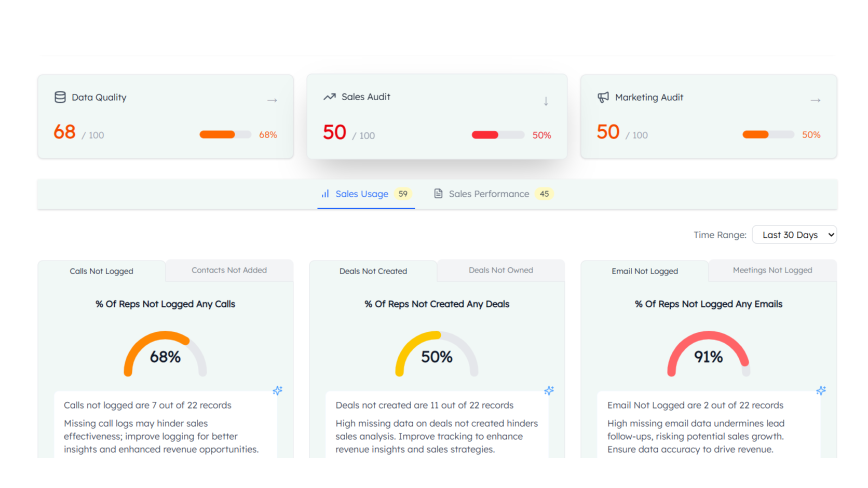Click the Marketing Audit megaphone icon
This screenshot has height=488, width=868.
click(603, 97)
